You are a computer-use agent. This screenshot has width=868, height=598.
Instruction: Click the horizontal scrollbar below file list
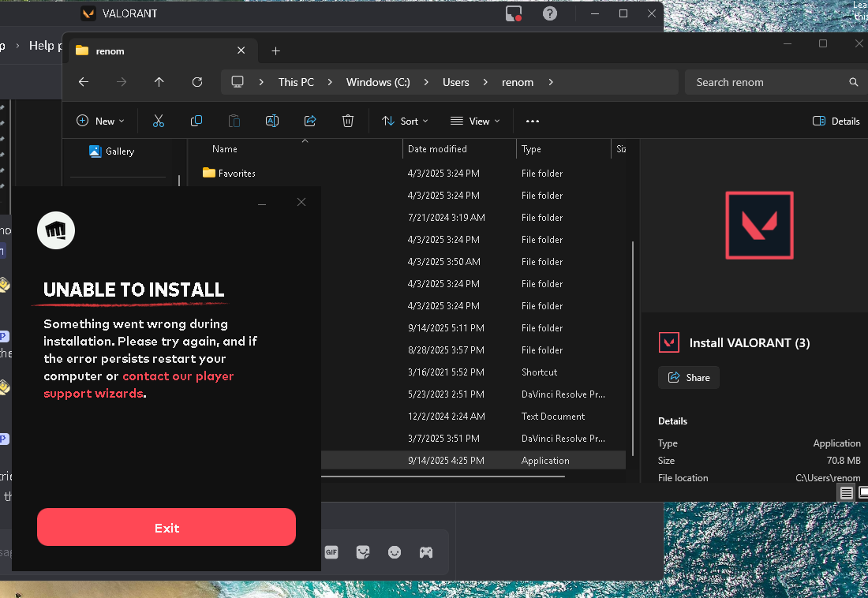pos(443,477)
